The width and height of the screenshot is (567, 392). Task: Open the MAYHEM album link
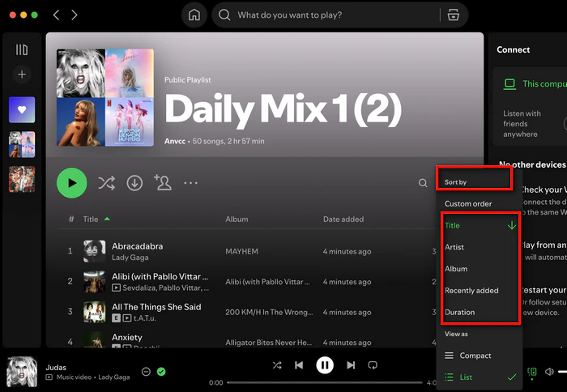pyautogui.click(x=241, y=251)
